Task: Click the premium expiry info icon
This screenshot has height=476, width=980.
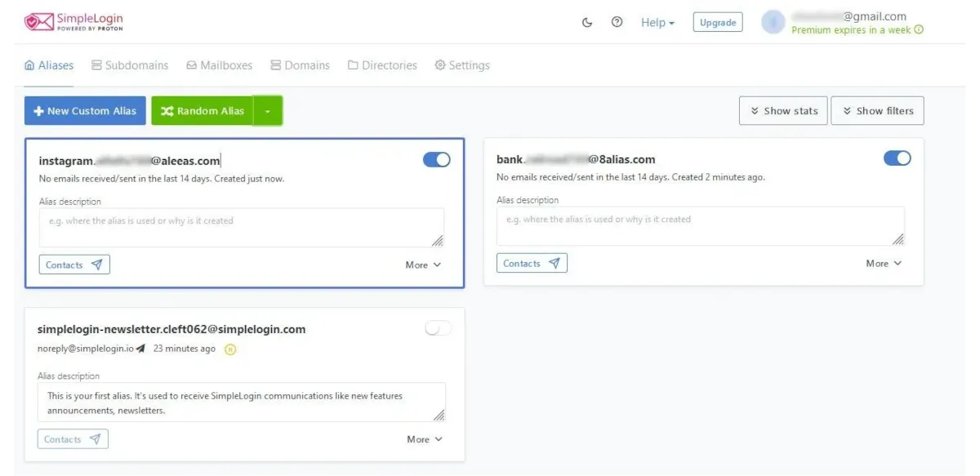Action: pyautogui.click(x=919, y=30)
